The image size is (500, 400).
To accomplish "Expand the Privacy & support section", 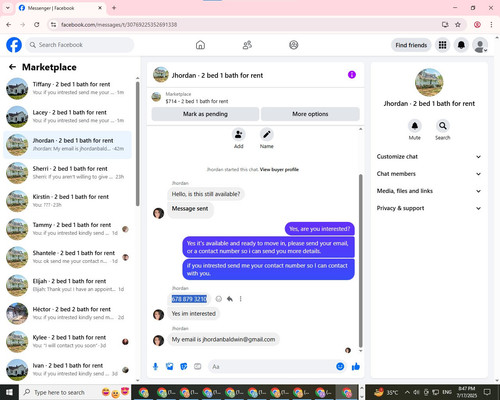I will click(x=429, y=208).
